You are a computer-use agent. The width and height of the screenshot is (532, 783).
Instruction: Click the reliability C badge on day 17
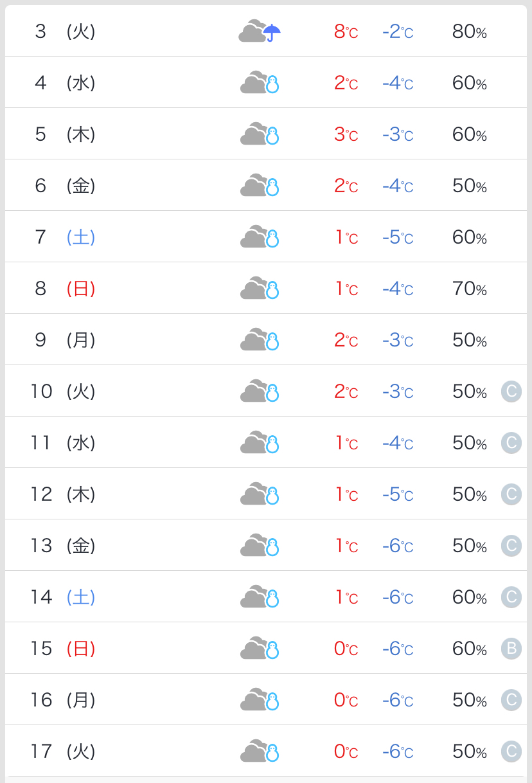pos(511,751)
